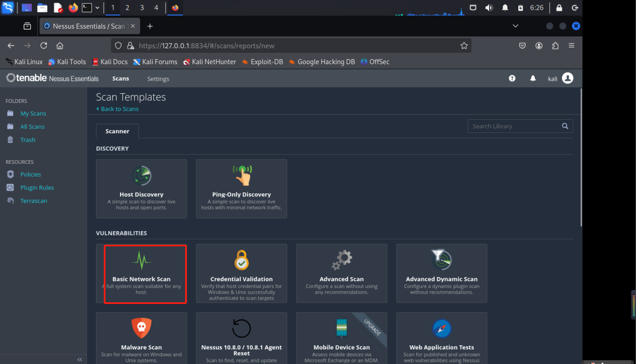The image size is (636, 364).
Task: Open Web Application Tests template
Action: point(442,338)
